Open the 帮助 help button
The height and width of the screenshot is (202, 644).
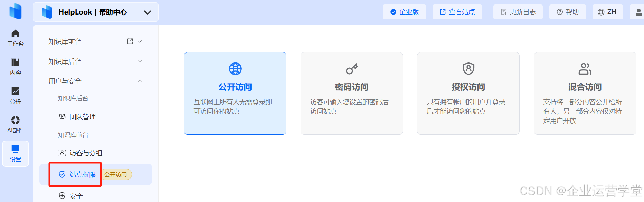568,12
